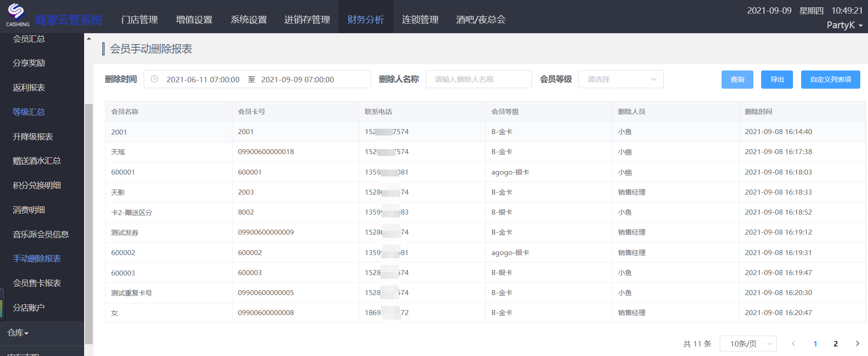Click agogo-银卡 level in row 600001
The height and width of the screenshot is (356, 868).
click(x=510, y=172)
